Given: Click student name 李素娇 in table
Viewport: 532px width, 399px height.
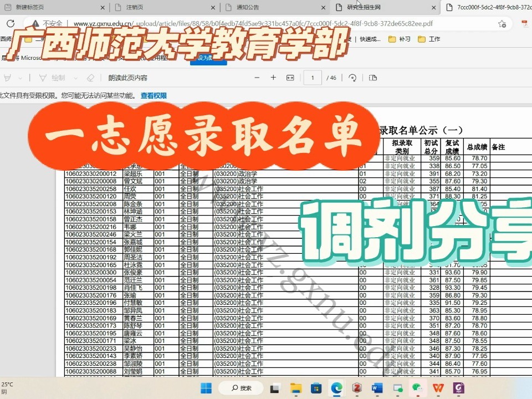Looking at the screenshot, I should tap(133, 356).
